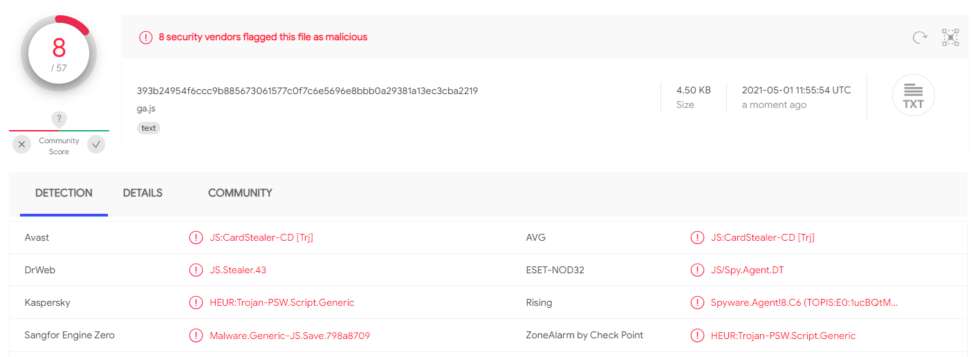Screen dimensions: 980x357
Task: Click the warning icon beside Kaspersky result
Action: point(196,302)
